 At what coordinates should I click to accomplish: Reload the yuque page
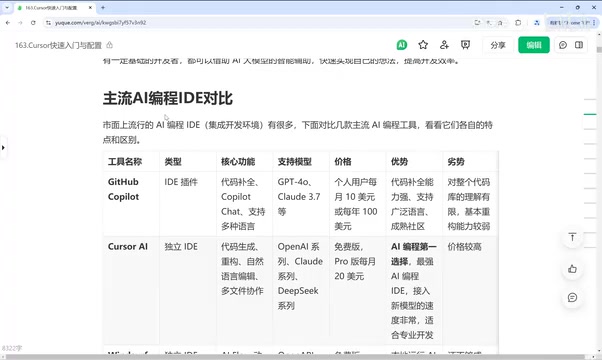point(33,23)
